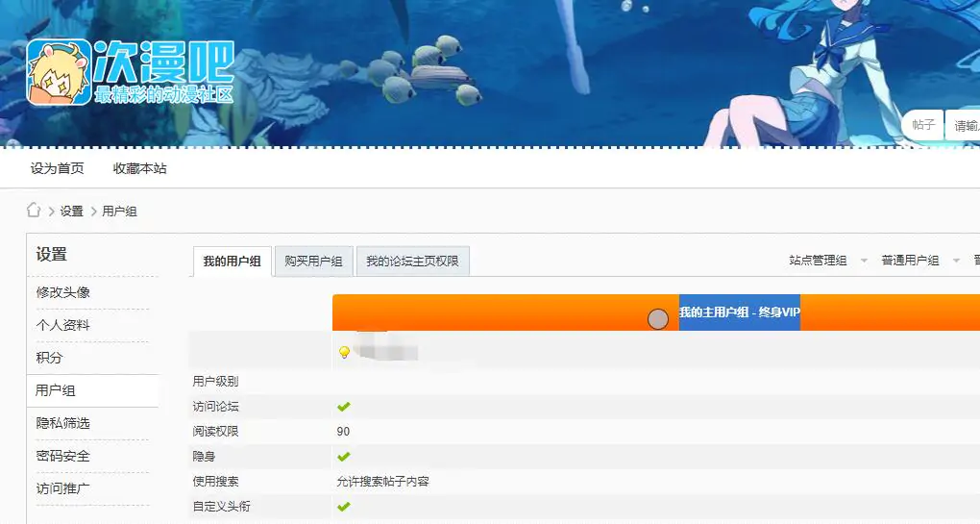Open 设置 breadcrumb link
Screen dimensions: 980x524
71,212
